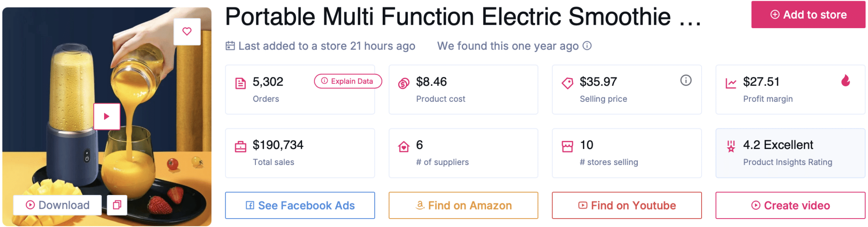Open See Facebook Ads

tap(300, 206)
